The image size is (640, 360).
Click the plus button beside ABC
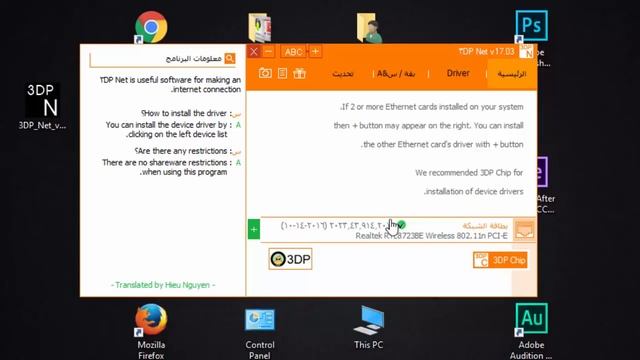(315, 51)
